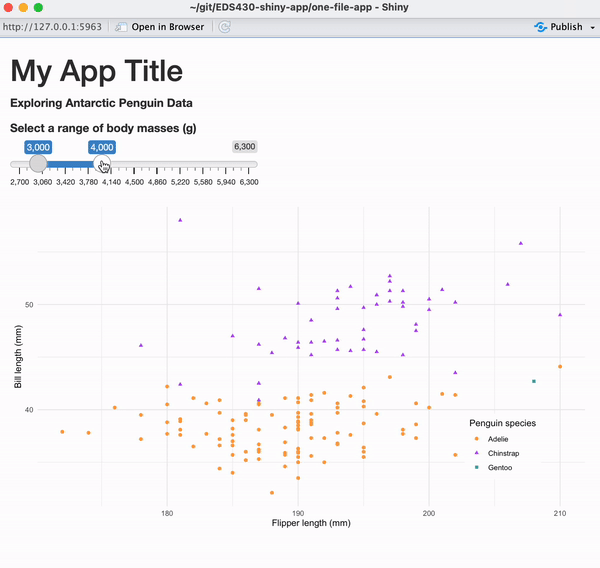Click the Bill length (mm) axis title

[18, 357]
